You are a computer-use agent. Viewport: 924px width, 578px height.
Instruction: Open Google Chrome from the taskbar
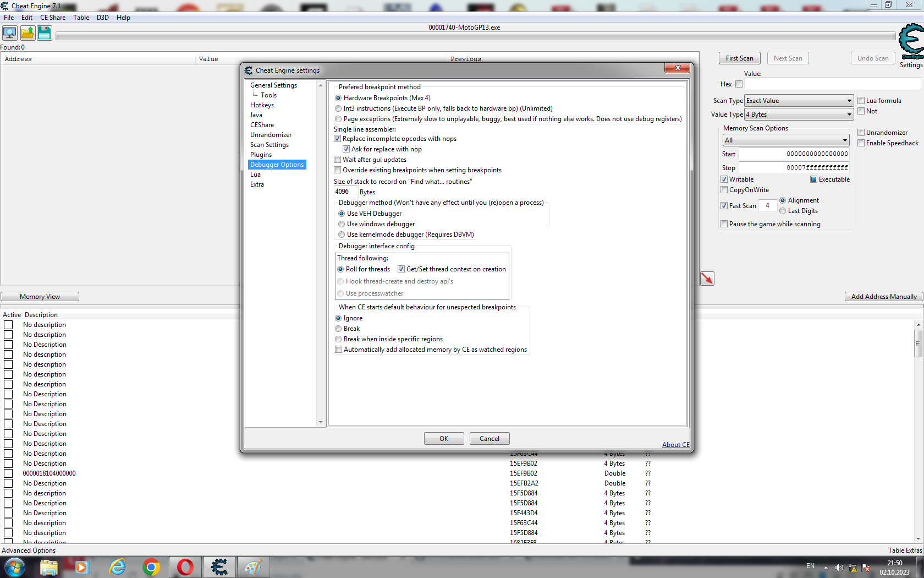[x=151, y=567]
